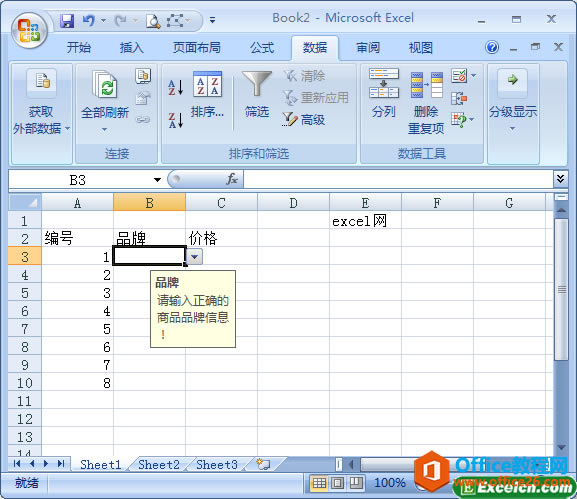Toggle Page Break Preview in status bar
This screenshot has height=499, width=577.
pyautogui.click(x=356, y=482)
